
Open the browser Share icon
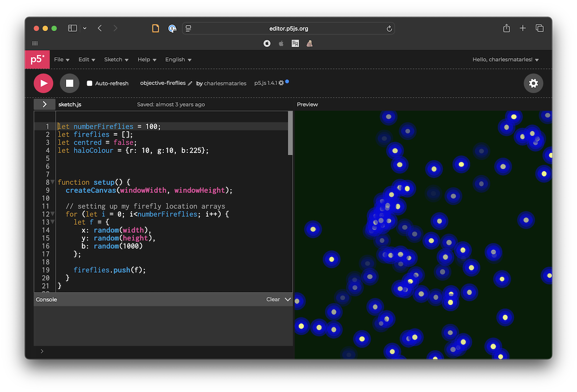[x=506, y=28]
